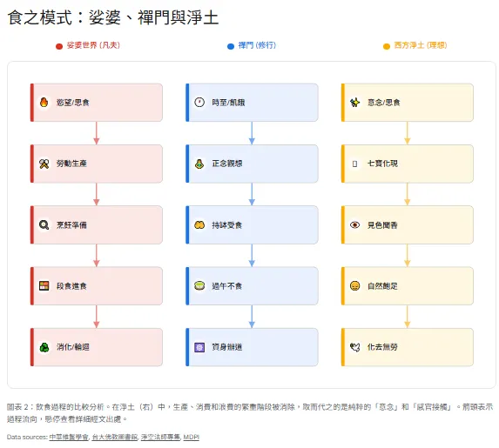This screenshot has width=499, height=448.
Task: Click the eye icon beside 見色聞香
Action: pos(354,225)
